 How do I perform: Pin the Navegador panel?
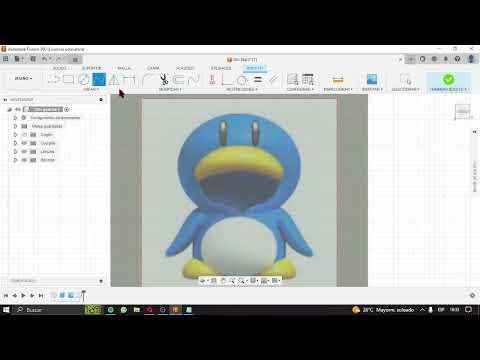[101, 100]
